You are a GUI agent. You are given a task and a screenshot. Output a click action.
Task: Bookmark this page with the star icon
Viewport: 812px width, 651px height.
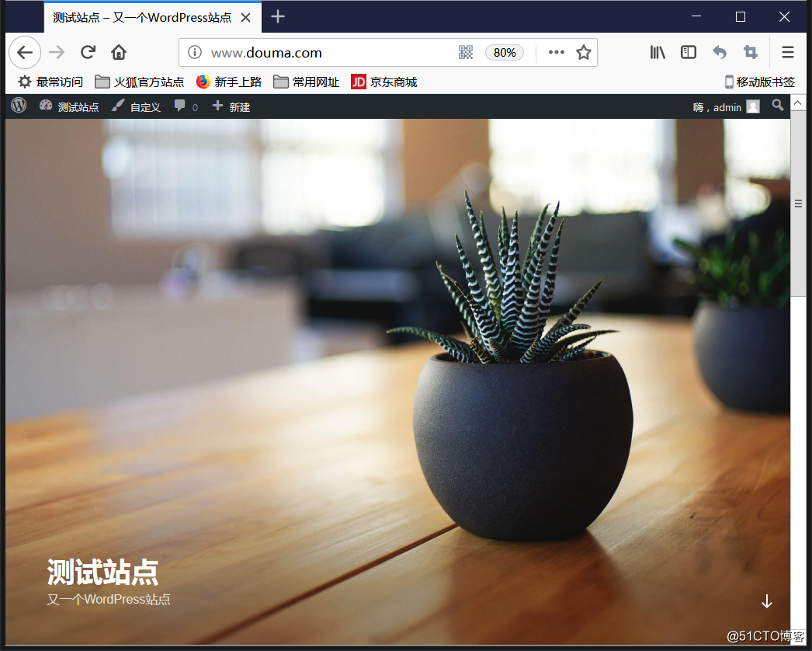tap(584, 52)
